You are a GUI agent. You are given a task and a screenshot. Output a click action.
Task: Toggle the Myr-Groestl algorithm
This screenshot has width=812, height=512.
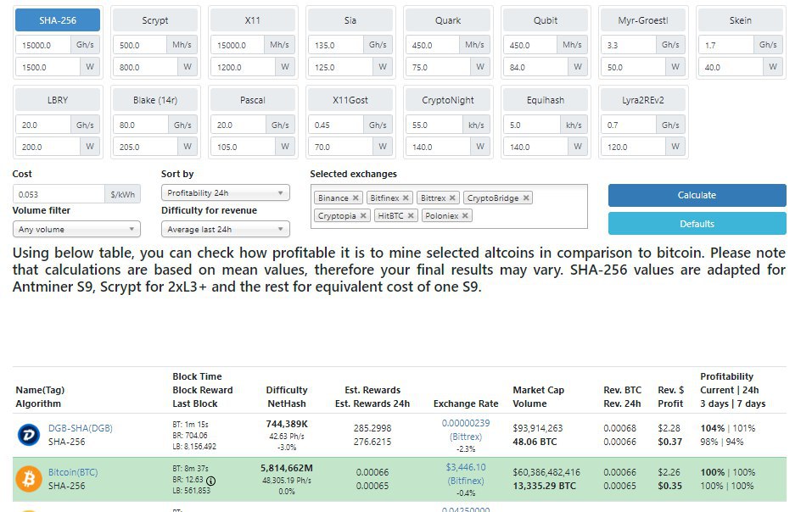[x=642, y=20]
